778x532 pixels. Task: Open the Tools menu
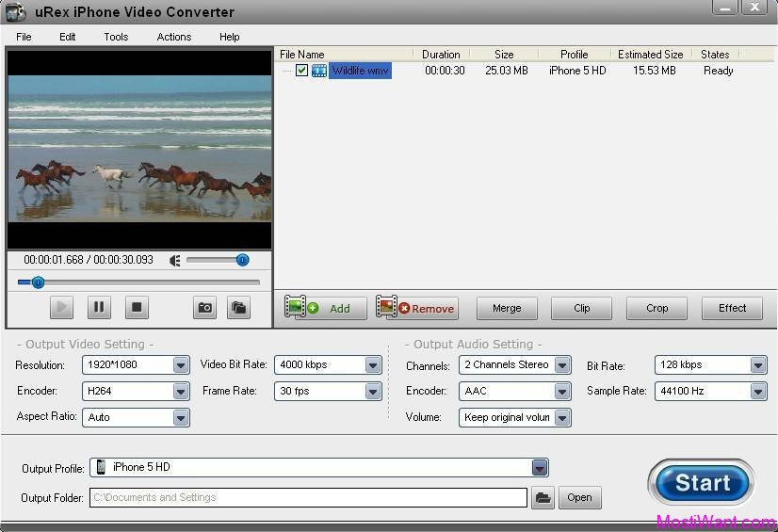pos(116,37)
